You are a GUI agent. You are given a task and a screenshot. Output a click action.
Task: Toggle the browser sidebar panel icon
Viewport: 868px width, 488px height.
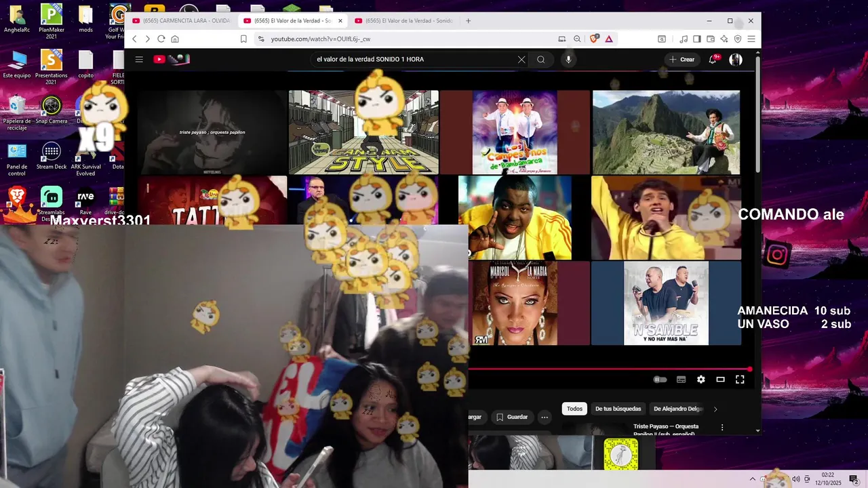[x=697, y=39]
